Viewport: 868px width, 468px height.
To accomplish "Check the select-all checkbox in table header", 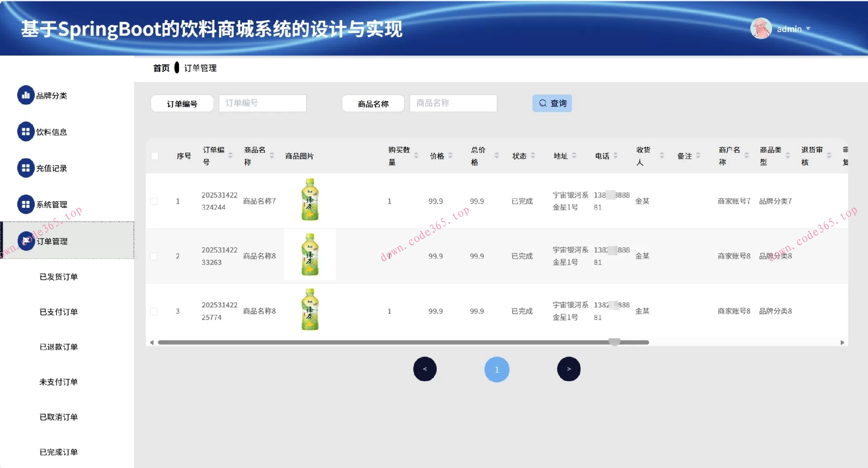I will pyautogui.click(x=154, y=155).
